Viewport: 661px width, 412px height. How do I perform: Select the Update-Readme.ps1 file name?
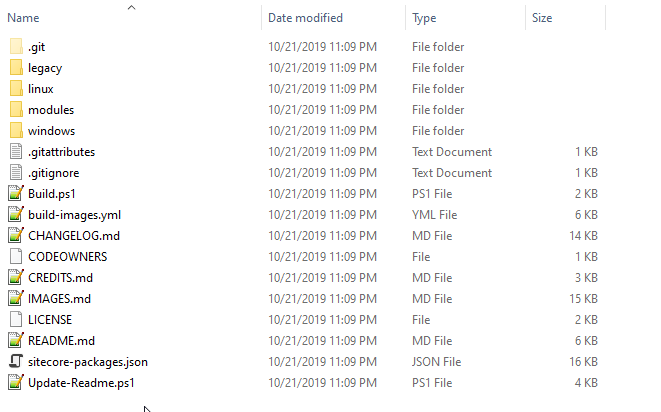81,382
